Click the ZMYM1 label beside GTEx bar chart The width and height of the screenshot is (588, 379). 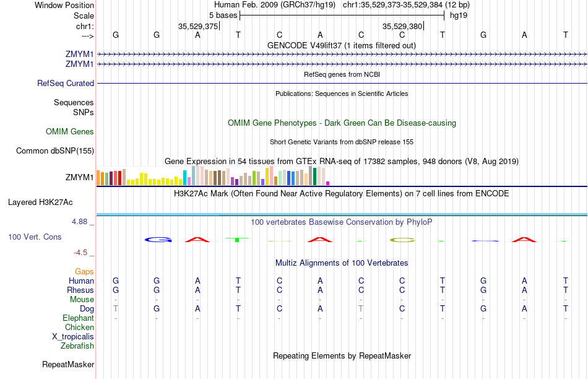pyautogui.click(x=79, y=177)
